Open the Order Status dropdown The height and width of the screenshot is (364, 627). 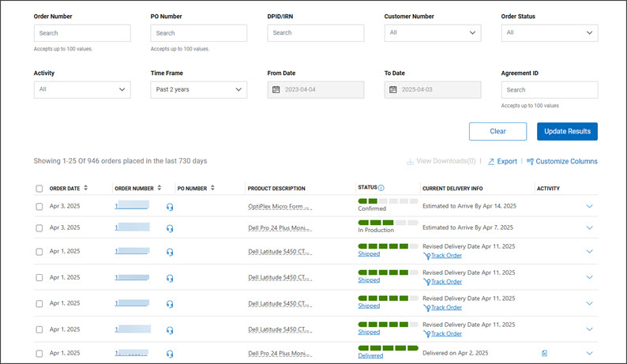click(x=549, y=33)
